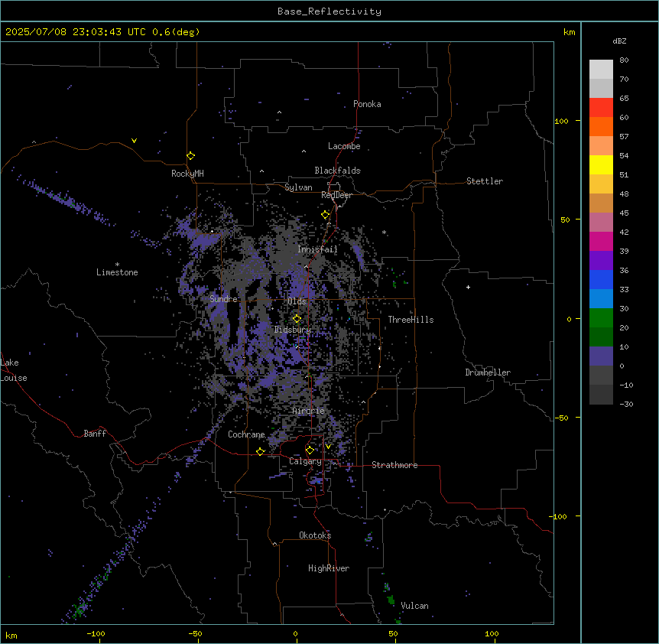Select the yellow diamond marker between Olds and Didsbury

[297, 319]
